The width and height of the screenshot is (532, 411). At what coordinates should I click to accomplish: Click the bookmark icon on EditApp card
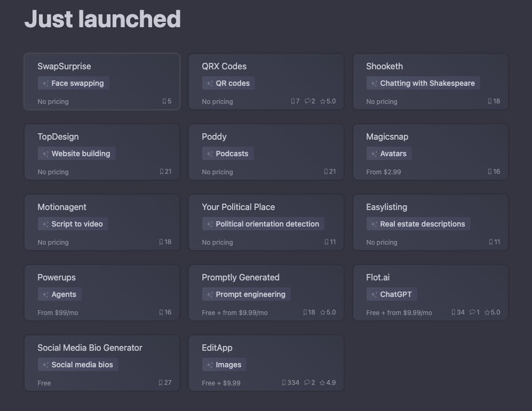pos(284,383)
